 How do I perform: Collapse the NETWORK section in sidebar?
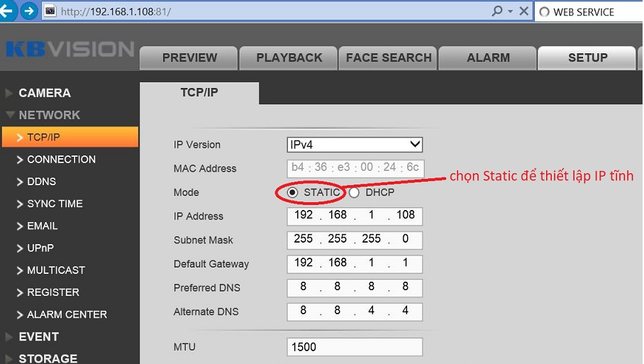[x=49, y=115]
